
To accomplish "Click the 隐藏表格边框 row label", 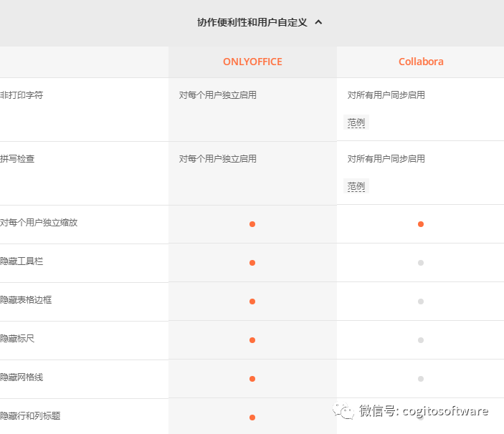I will click(x=26, y=300).
